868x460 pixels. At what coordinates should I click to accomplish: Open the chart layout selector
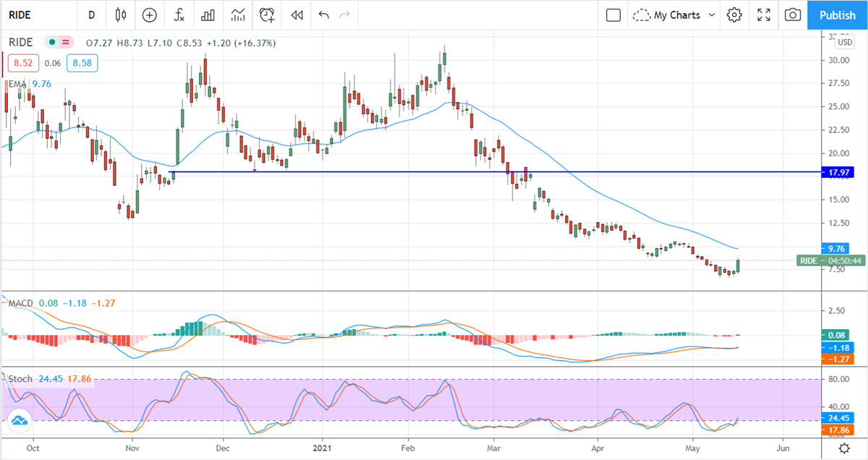pos(613,14)
